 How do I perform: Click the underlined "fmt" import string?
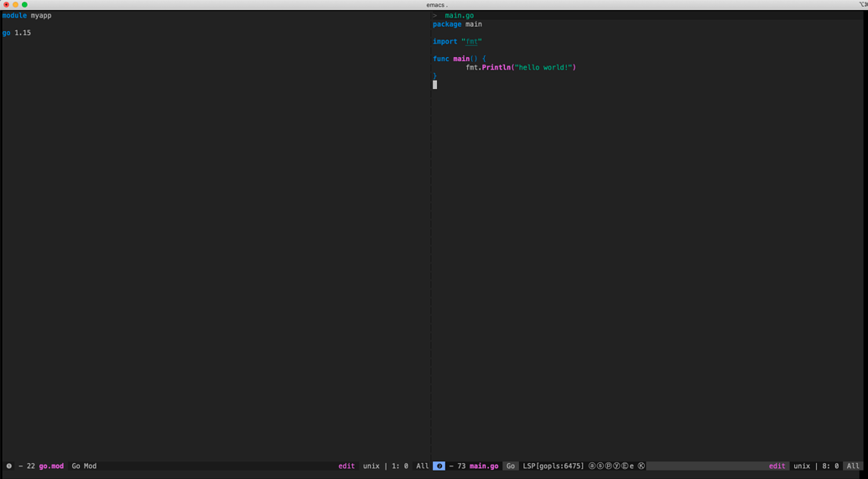pos(471,42)
